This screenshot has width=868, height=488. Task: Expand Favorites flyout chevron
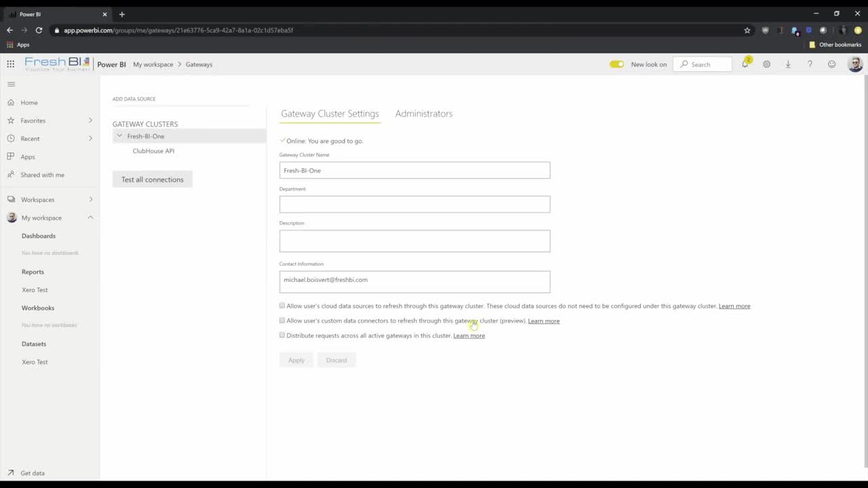[x=90, y=121]
